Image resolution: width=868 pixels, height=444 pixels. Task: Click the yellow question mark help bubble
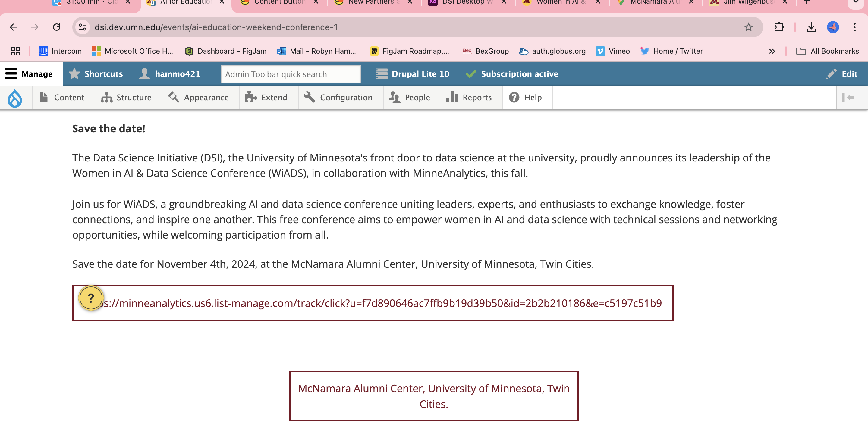[91, 298]
